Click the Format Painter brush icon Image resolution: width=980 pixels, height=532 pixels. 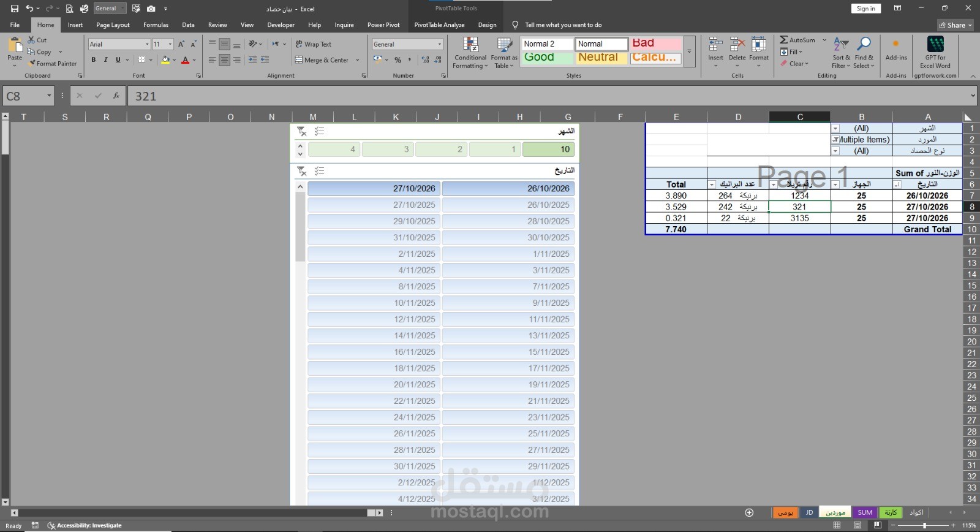(32, 63)
